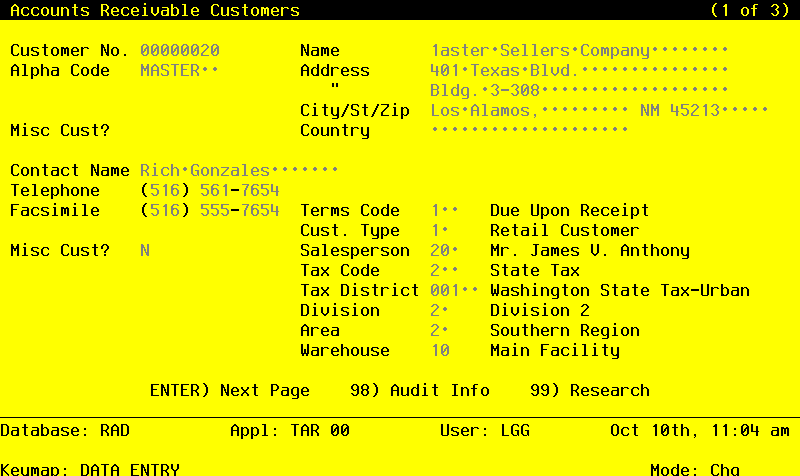This screenshot has height=476, width=800.
Task: Click the Tax Code value field
Action: [x=444, y=270]
